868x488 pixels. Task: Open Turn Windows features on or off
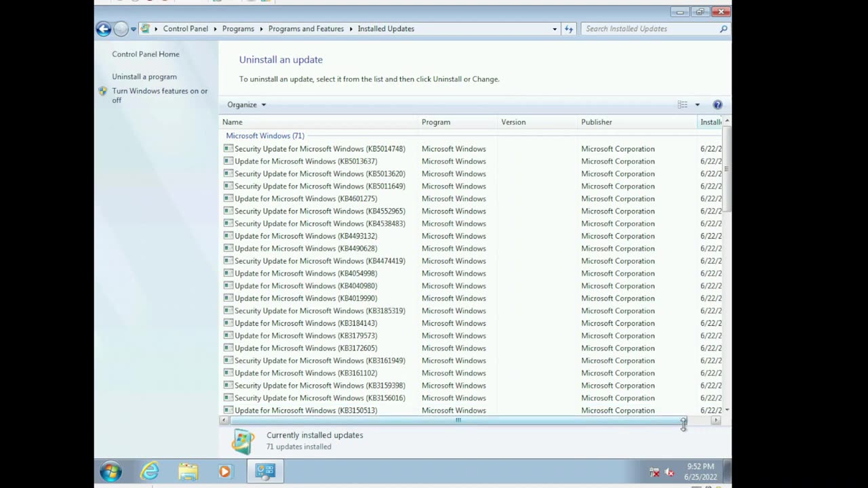tap(160, 96)
